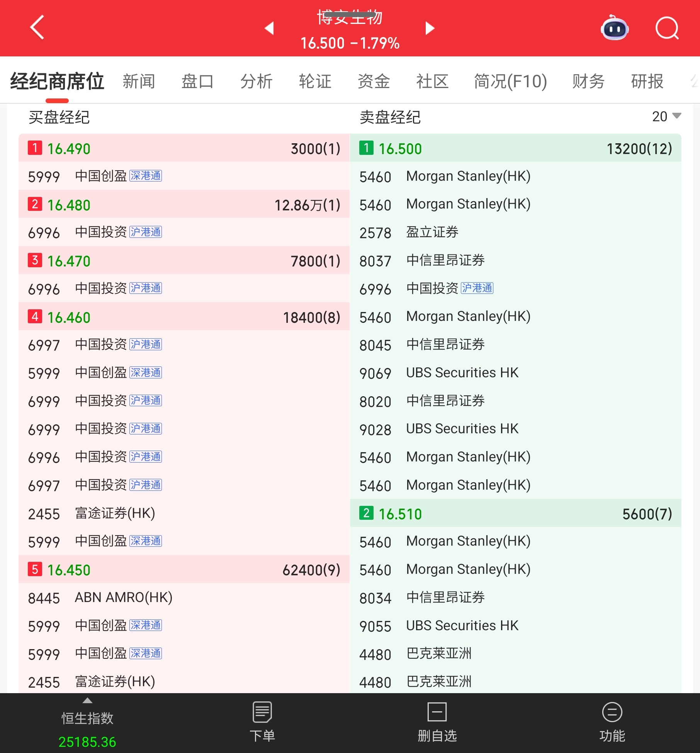Tap ask broker 8045 中信里昂证券

[x=516, y=345]
